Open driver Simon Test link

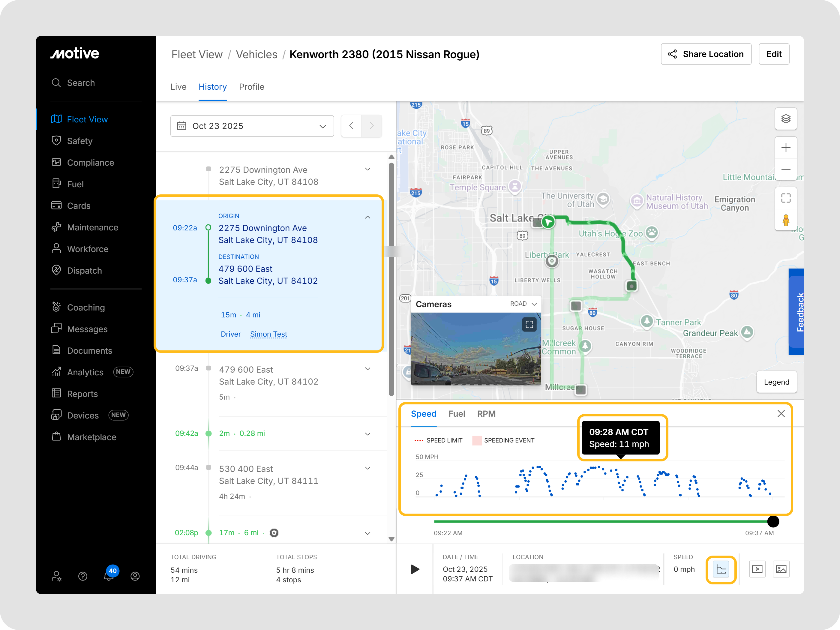(x=268, y=334)
